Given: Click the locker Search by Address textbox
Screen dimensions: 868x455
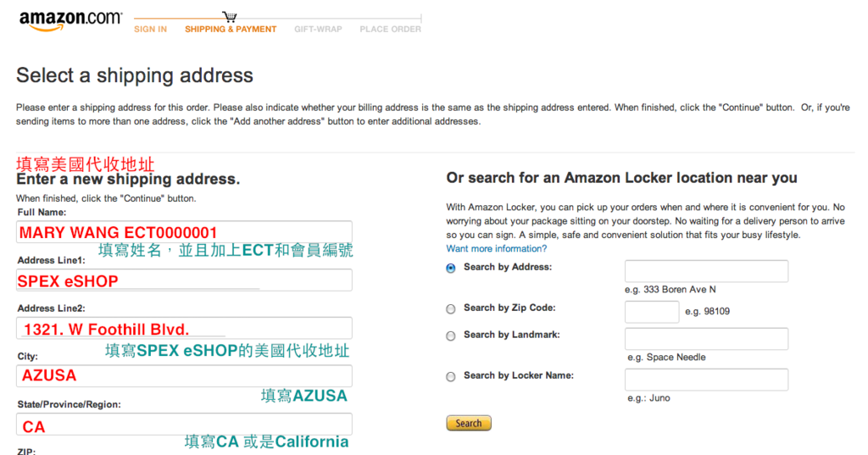Looking at the screenshot, I should (x=706, y=271).
